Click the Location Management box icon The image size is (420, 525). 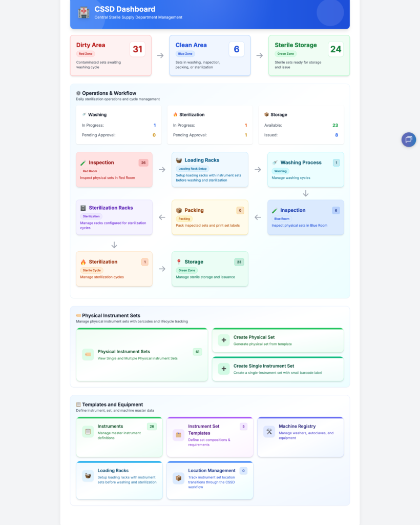(179, 478)
